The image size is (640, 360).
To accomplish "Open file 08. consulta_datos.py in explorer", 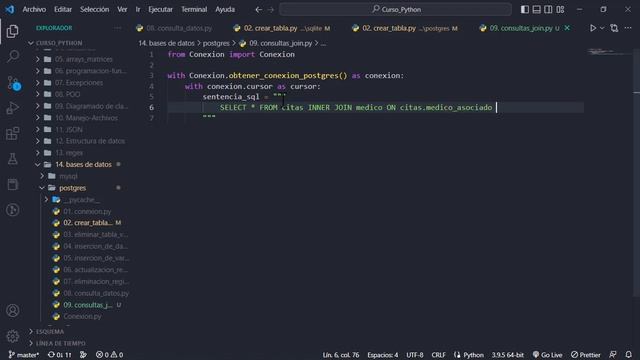I will [x=96, y=293].
